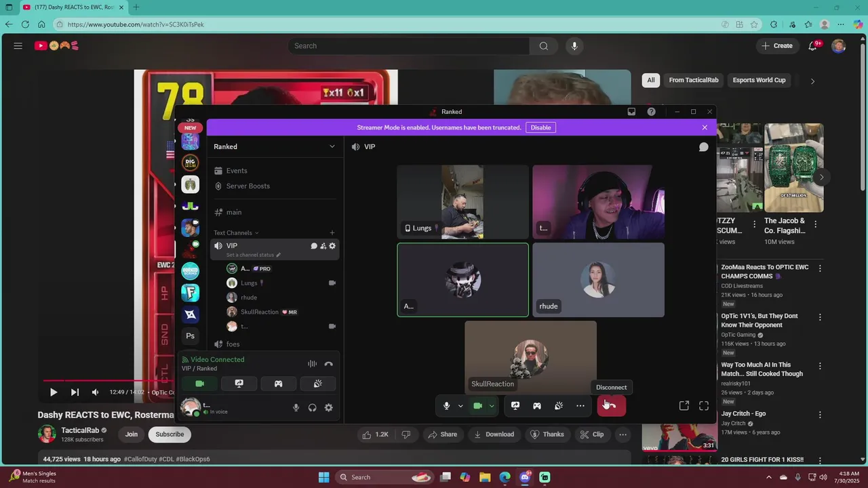Dismiss the Streamer Mode banner
The height and width of the screenshot is (488, 868).
(705, 127)
